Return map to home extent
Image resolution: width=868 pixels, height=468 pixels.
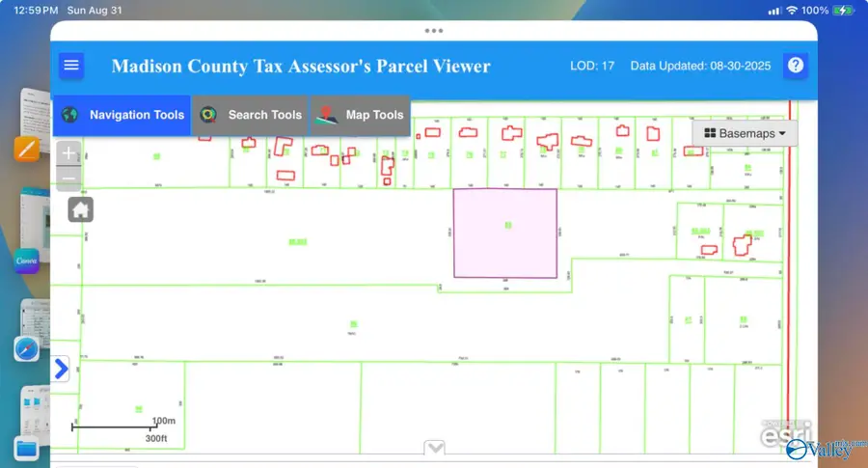(x=81, y=209)
